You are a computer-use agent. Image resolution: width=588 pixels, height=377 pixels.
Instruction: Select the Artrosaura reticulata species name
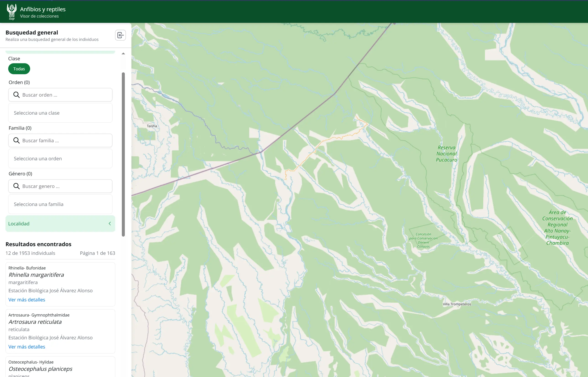pyautogui.click(x=35, y=322)
